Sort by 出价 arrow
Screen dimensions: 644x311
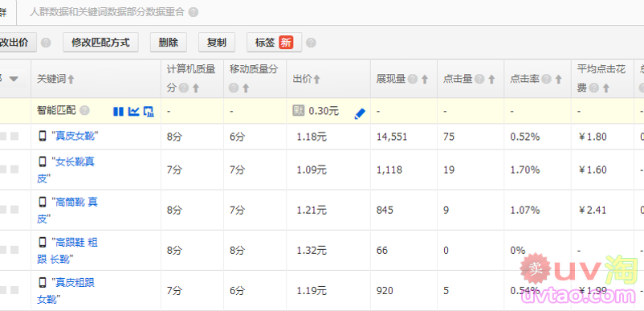tap(316, 80)
